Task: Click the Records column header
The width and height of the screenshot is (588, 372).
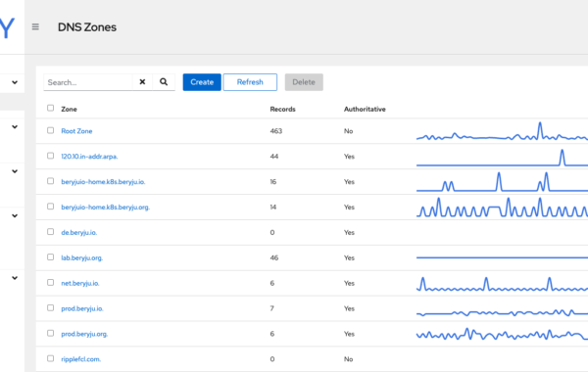Action: coord(283,109)
